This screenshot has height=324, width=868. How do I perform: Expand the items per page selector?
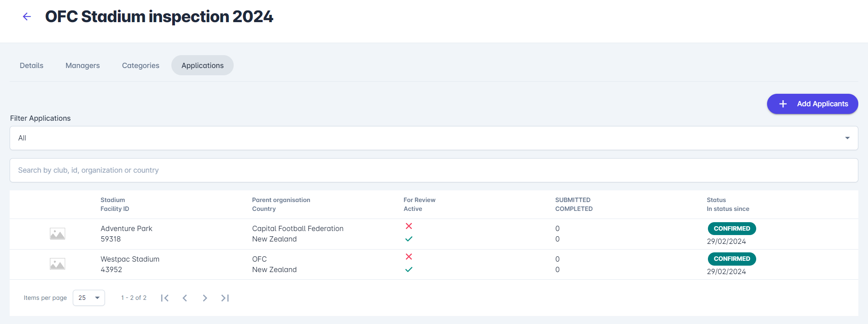pos(89,298)
